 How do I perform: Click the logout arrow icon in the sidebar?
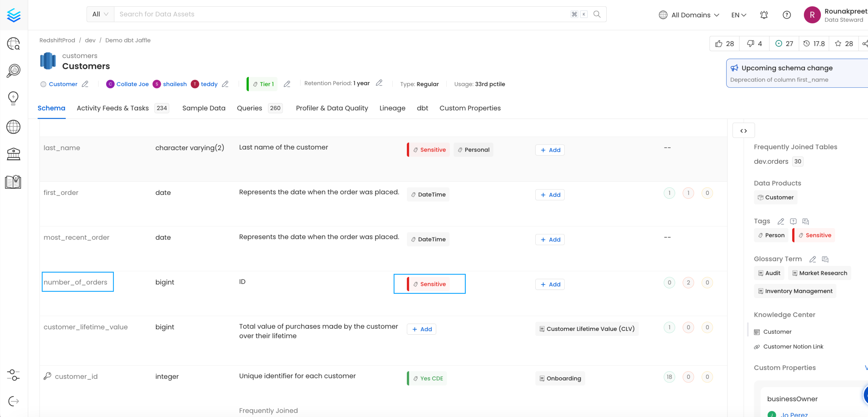(14, 401)
